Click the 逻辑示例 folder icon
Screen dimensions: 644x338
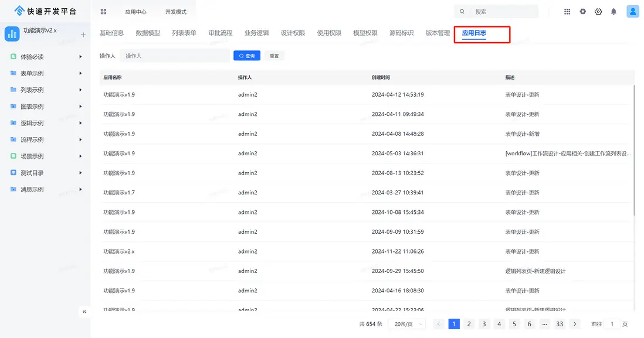13,123
